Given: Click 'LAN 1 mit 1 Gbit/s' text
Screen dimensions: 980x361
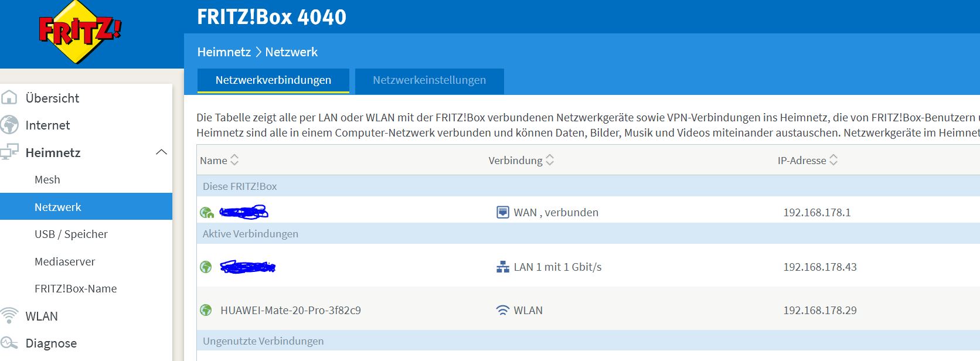Looking at the screenshot, I should click(557, 267).
